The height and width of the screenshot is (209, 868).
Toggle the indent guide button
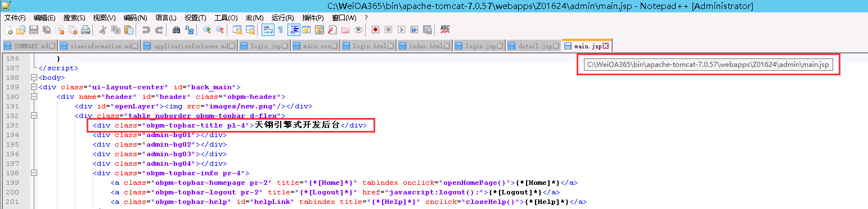coord(294,30)
